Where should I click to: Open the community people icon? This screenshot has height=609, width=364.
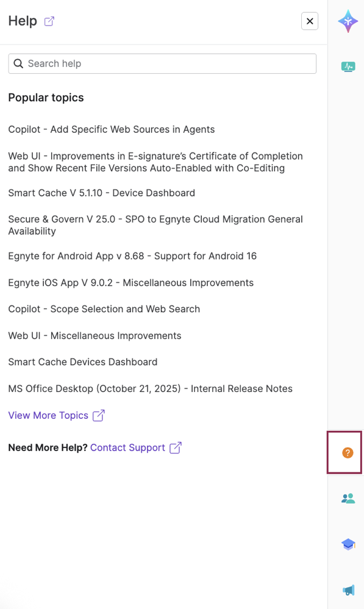[348, 498]
